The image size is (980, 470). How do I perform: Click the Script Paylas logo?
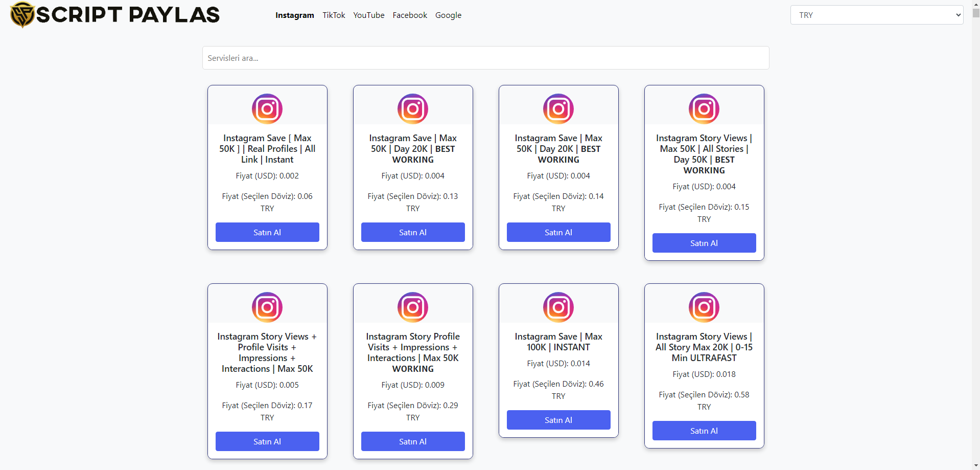coord(115,14)
